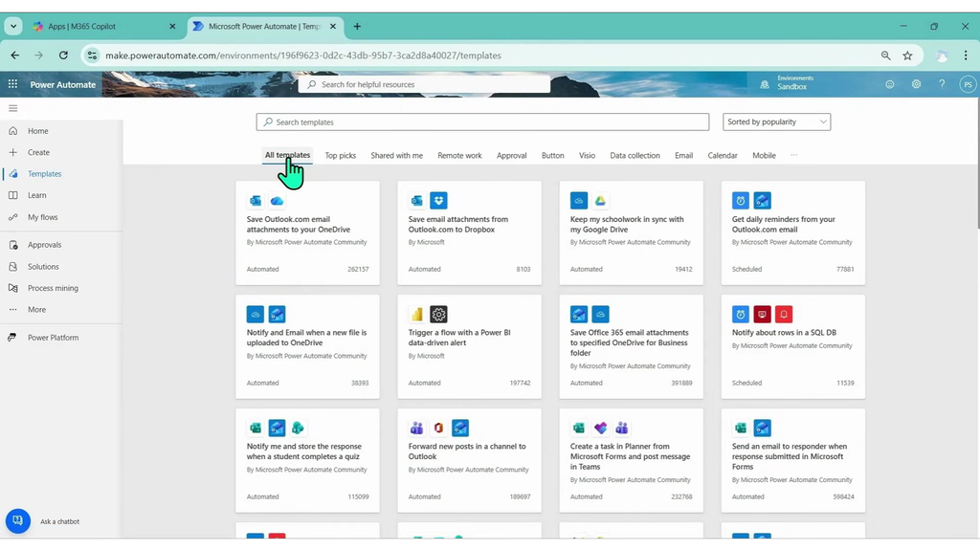Open the Learn book icon
The width and height of the screenshot is (980, 551).
click(13, 195)
